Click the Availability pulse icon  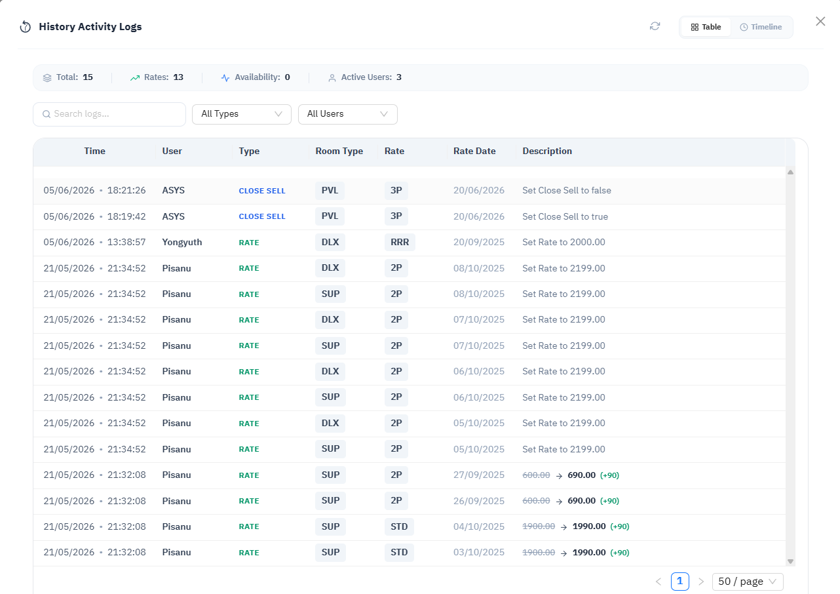pyautogui.click(x=225, y=78)
